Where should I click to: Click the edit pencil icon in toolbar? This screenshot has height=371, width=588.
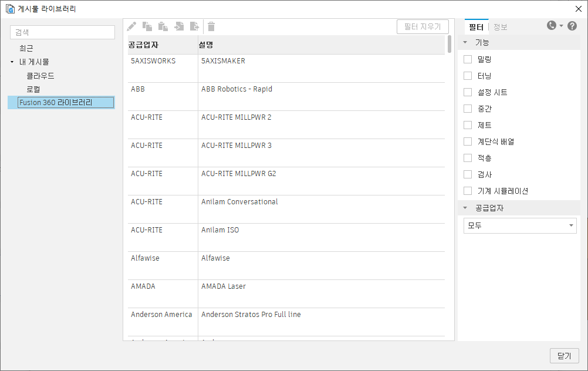131,26
